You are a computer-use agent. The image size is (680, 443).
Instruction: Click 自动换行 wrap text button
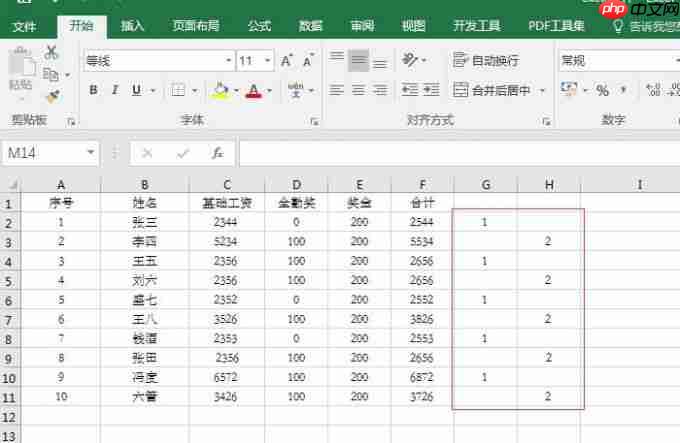tap(486, 60)
